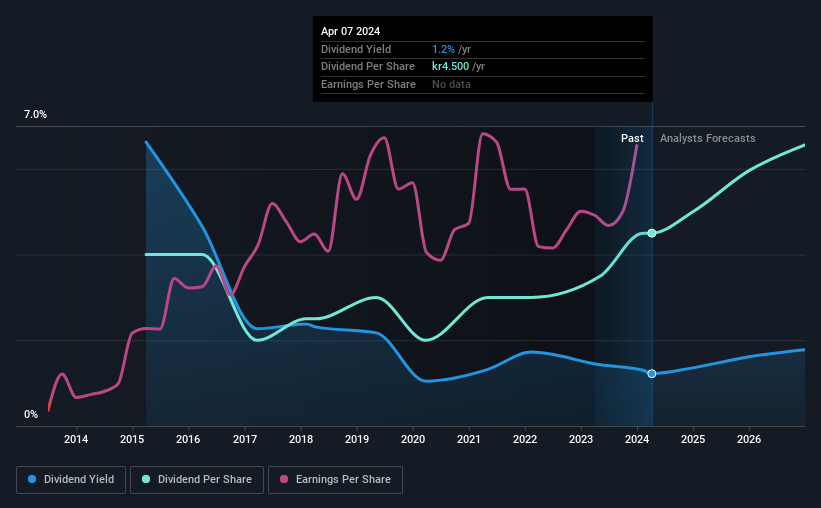Image resolution: width=821 pixels, height=508 pixels.
Task: Click the 'Past' label on the chart
Action: (x=632, y=138)
